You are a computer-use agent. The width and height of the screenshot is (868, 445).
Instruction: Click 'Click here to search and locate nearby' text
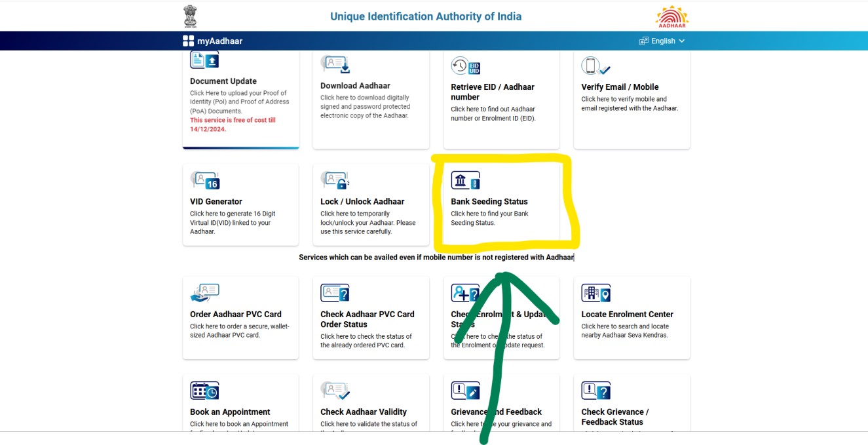[x=625, y=331]
